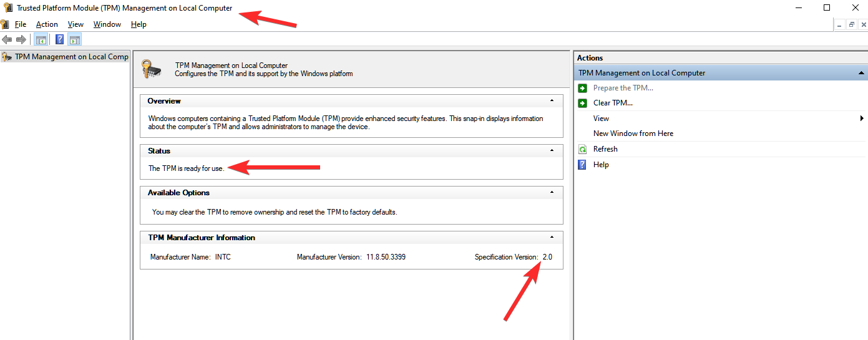Viewport: 868px width, 340px height.
Task: Close the inner MDI child window
Action: click(863, 24)
